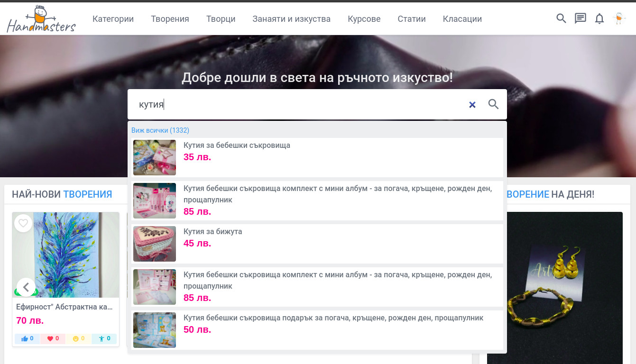
Task: Click thumbnail for the 50 лв. suggestion
Action: [155, 330]
